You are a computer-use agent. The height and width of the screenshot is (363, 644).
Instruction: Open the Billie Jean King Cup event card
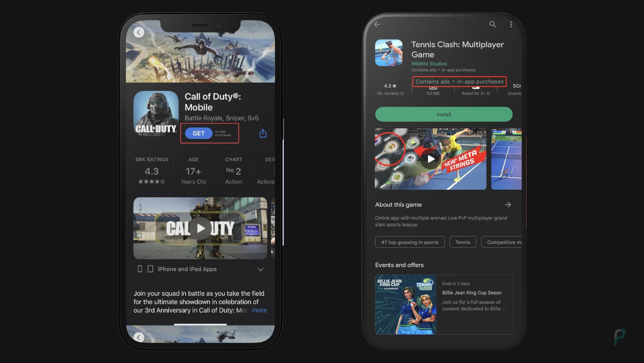pos(444,305)
